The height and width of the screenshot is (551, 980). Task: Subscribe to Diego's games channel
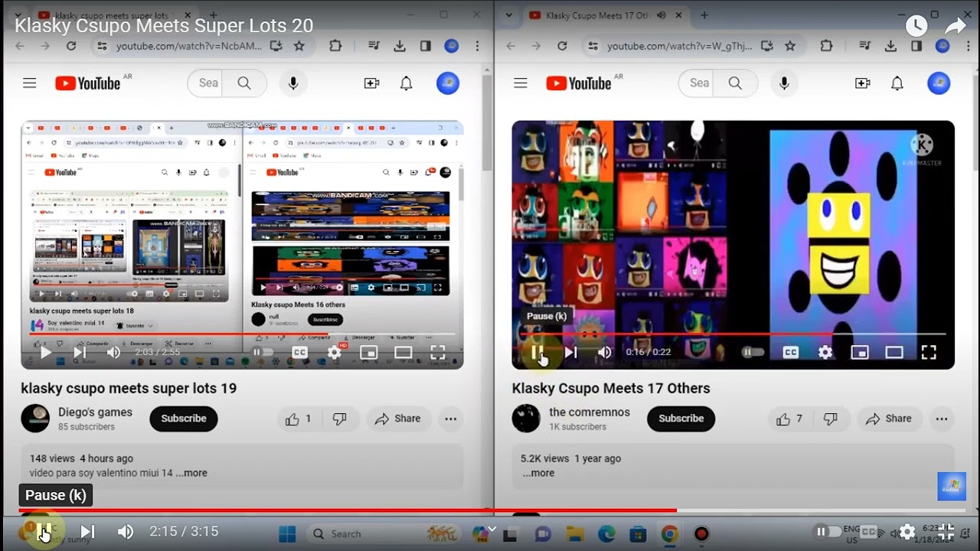point(184,419)
